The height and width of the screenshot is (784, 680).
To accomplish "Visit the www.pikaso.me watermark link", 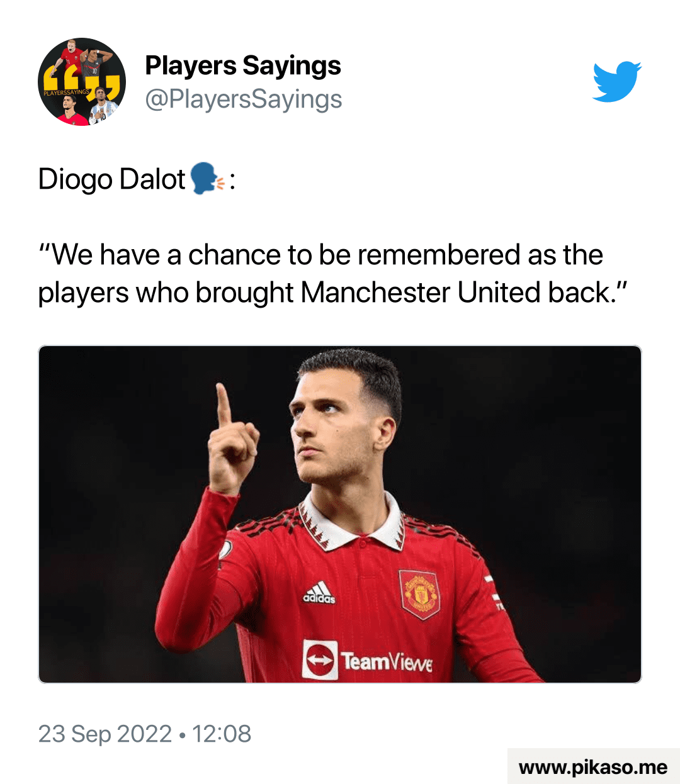I will [x=593, y=767].
